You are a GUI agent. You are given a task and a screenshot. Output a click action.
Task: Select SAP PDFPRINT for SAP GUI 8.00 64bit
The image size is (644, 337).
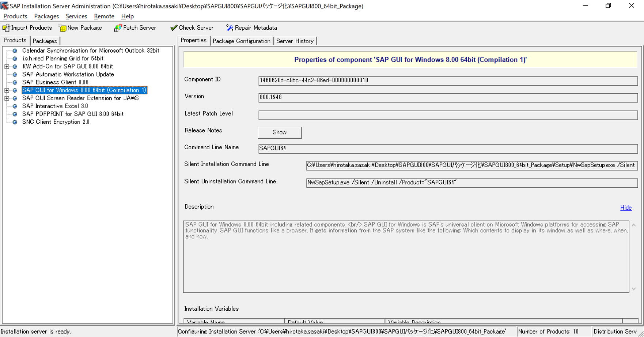[x=73, y=114]
